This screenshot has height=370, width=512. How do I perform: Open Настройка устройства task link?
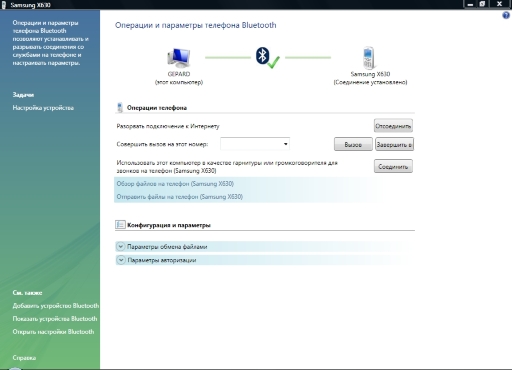43,108
